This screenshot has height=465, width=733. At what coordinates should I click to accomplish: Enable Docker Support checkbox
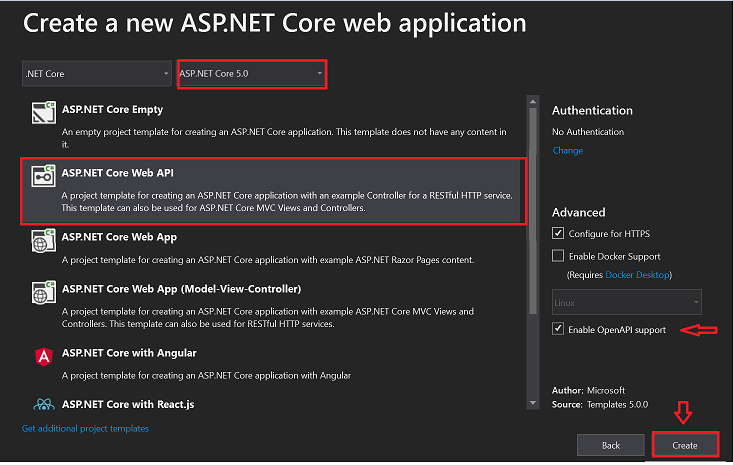pos(558,256)
